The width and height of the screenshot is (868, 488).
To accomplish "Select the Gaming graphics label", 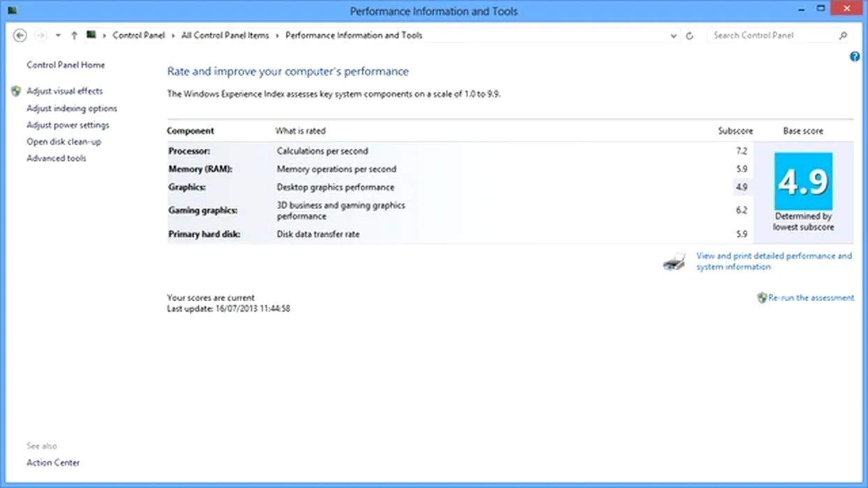I will (x=203, y=210).
